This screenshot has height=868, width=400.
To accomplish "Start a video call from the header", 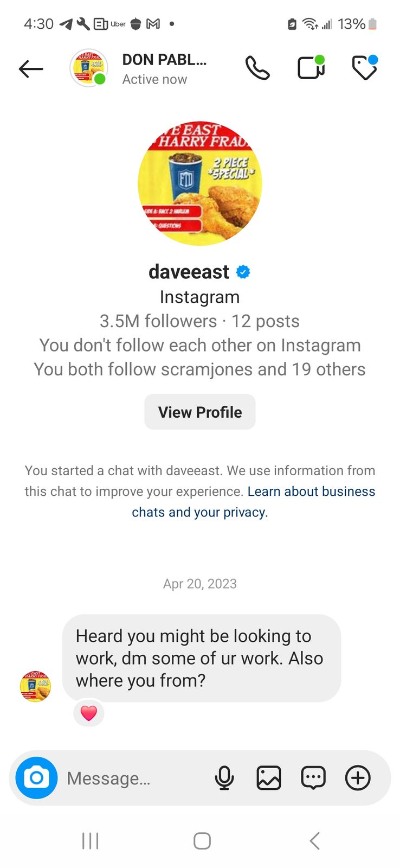I will 311,68.
